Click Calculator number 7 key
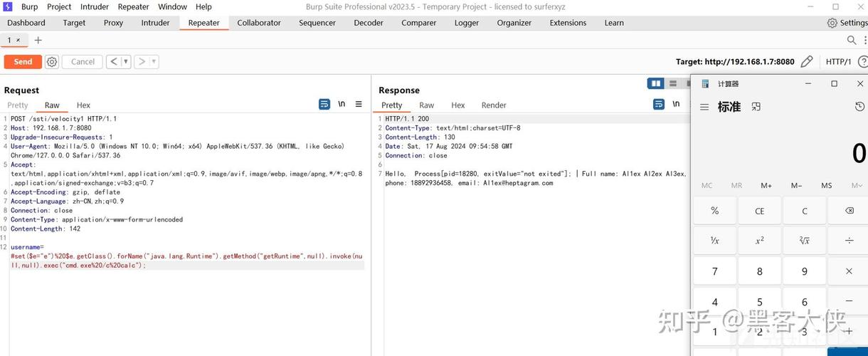 [714, 271]
